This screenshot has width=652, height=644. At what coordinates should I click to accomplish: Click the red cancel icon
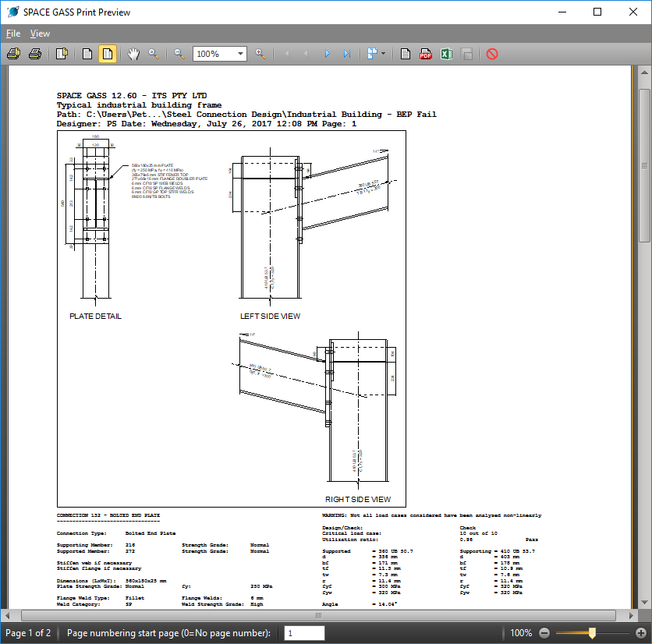coord(492,54)
